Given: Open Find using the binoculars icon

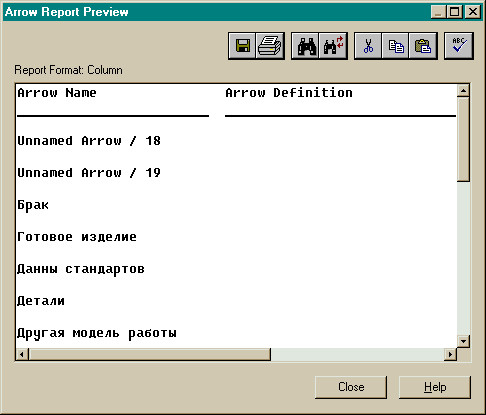Looking at the screenshot, I should coord(306,46).
